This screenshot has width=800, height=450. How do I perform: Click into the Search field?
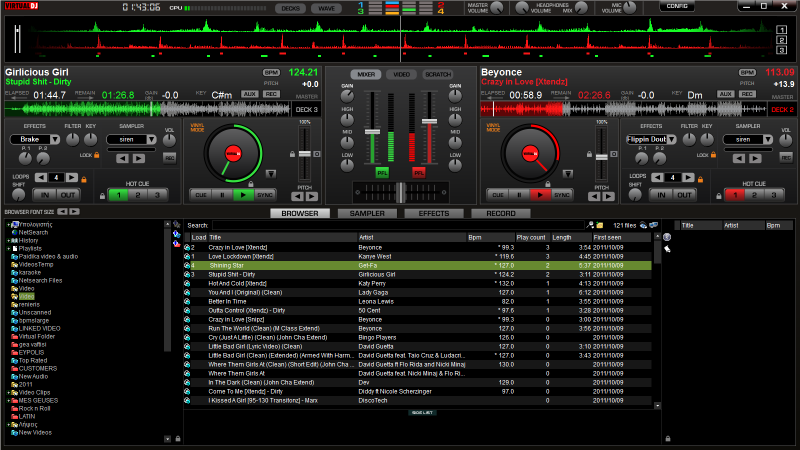coord(398,225)
